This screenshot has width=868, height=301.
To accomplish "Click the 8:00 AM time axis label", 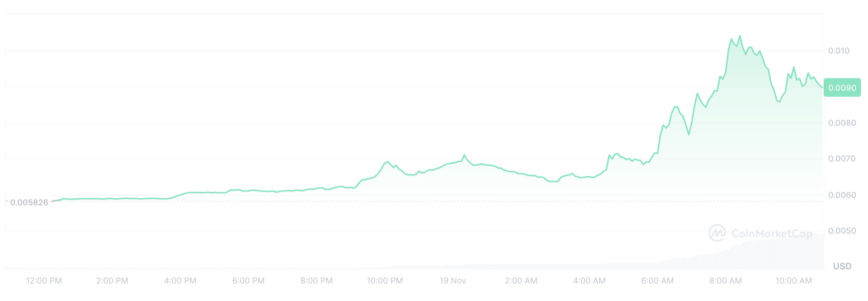I will pyautogui.click(x=725, y=281).
